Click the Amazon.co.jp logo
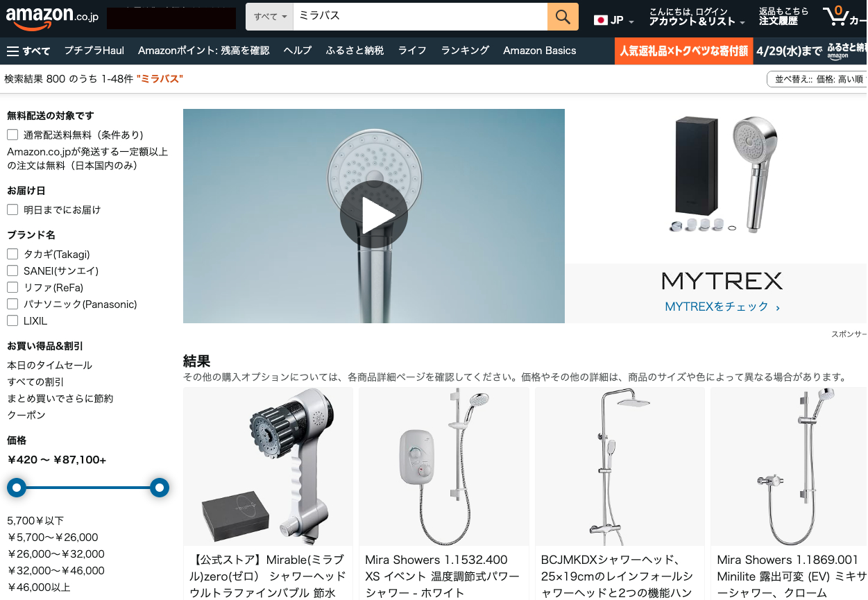 [52, 17]
